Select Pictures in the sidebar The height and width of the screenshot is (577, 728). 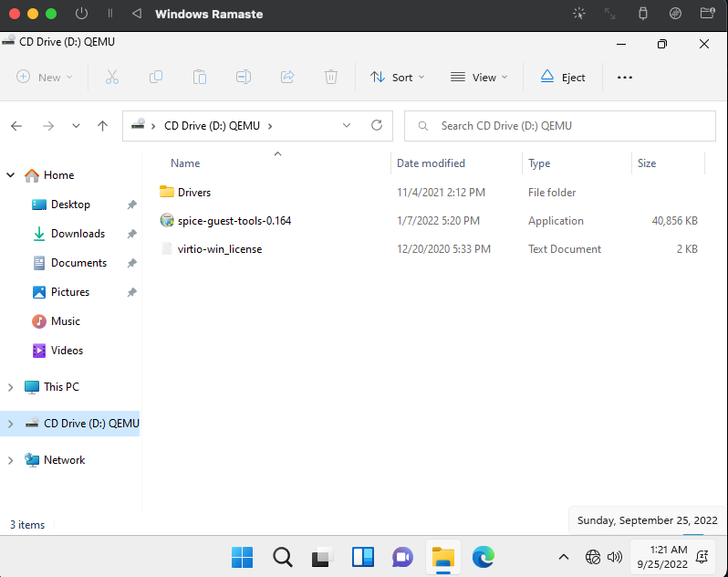coord(70,292)
